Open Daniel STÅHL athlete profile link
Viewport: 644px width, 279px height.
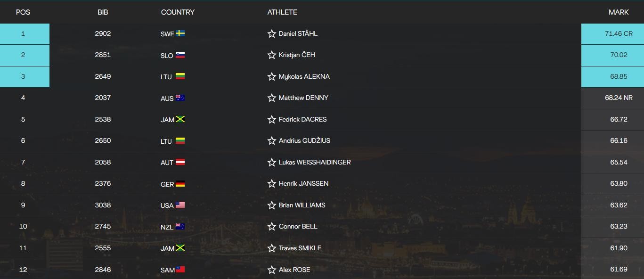[x=298, y=34]
